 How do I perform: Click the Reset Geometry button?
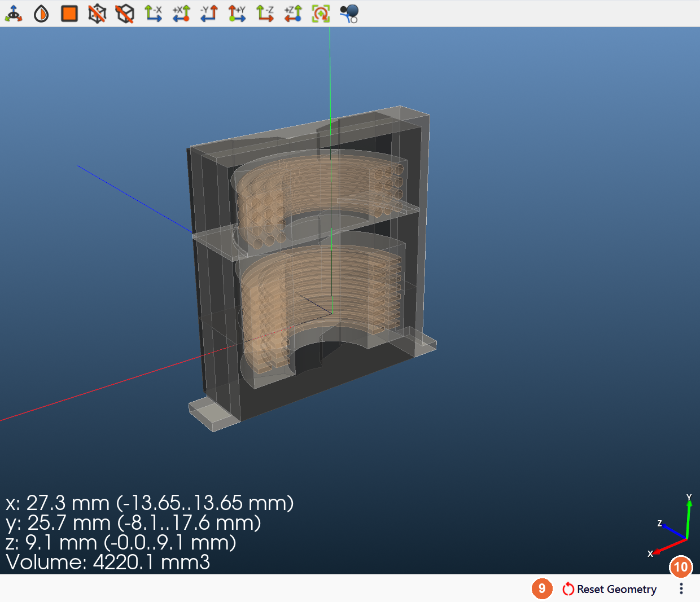click(610, 589)
